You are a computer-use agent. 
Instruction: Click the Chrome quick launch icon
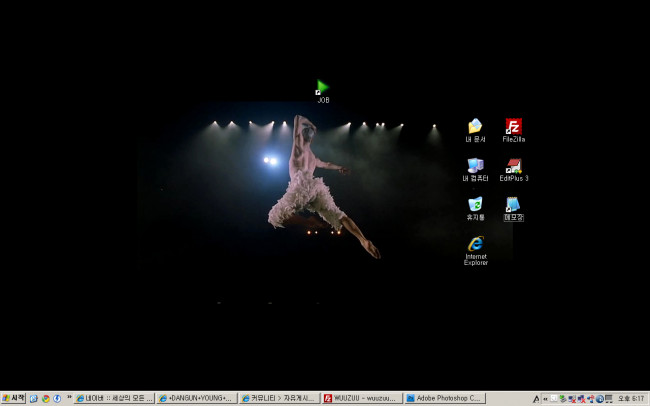45,398
